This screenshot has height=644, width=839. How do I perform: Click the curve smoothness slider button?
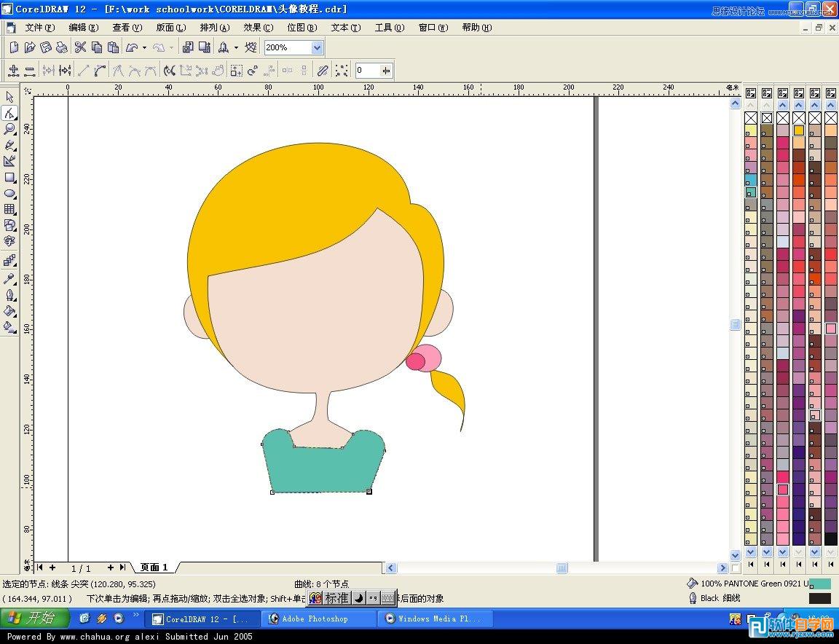coord(386,70)
